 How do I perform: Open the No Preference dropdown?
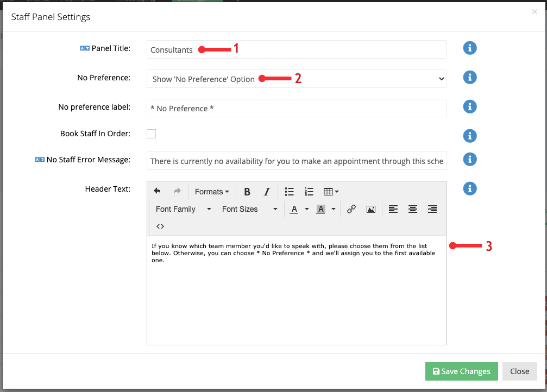coord(296,78)
